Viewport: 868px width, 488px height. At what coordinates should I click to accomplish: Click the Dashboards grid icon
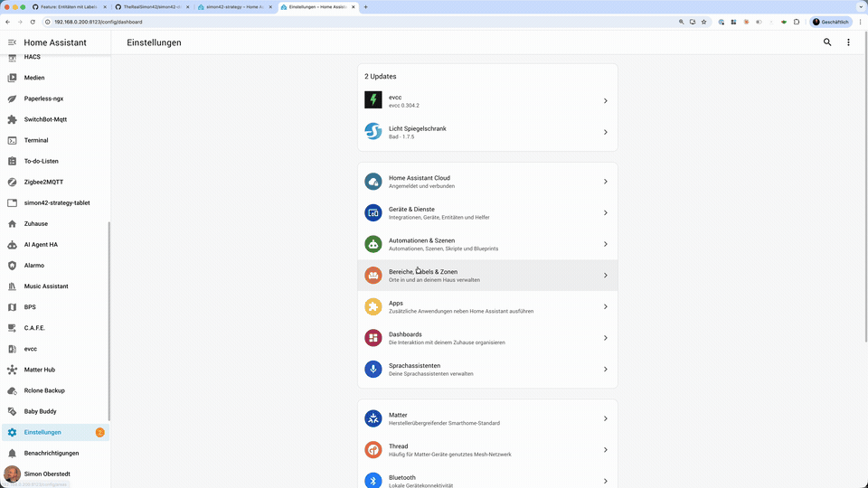(x=373, y=337)
